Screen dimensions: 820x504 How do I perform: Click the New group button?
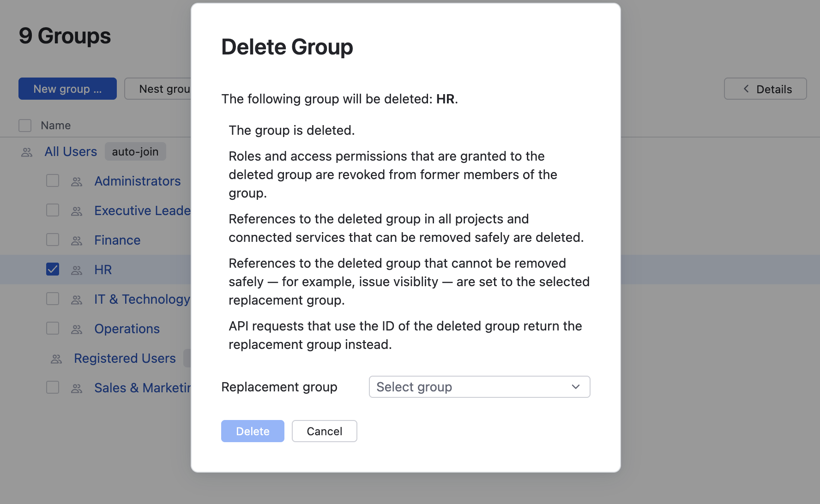tap(67, 89)
